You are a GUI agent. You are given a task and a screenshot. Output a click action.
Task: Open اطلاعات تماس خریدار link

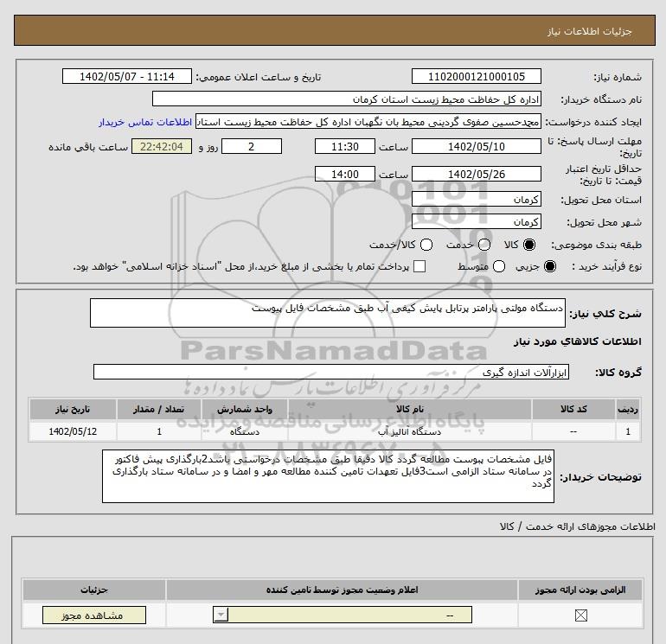point(145,122)
